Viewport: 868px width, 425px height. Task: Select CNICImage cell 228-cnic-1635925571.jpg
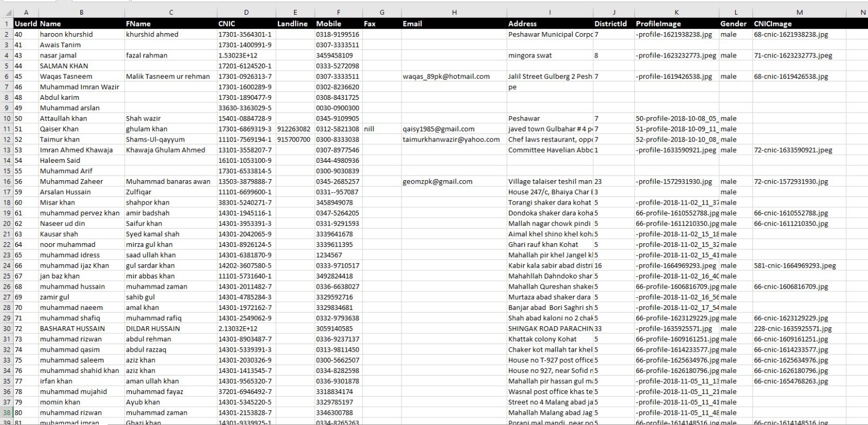point(799,328)
